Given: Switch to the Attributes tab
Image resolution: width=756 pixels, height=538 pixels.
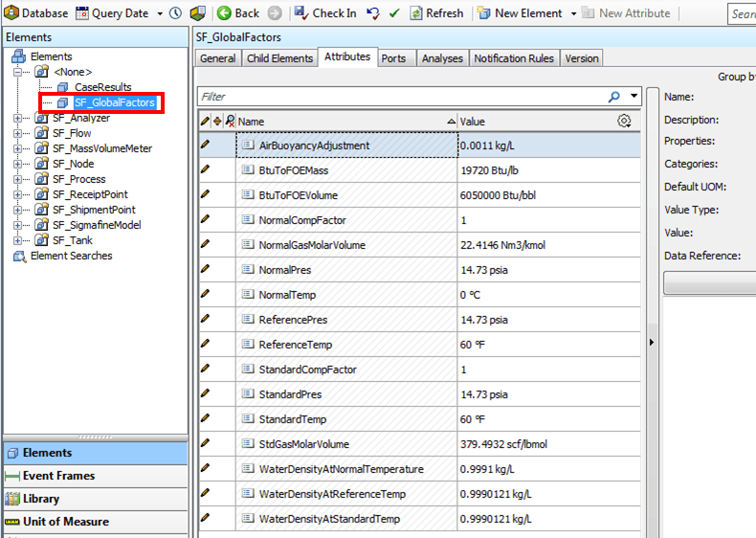Looking at the screenshot, I should coord(347,56).
